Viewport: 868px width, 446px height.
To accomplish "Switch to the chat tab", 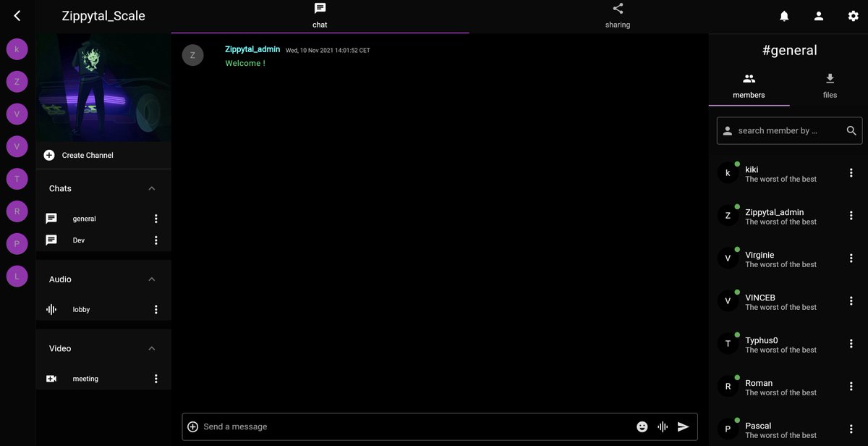I will 320,16.
